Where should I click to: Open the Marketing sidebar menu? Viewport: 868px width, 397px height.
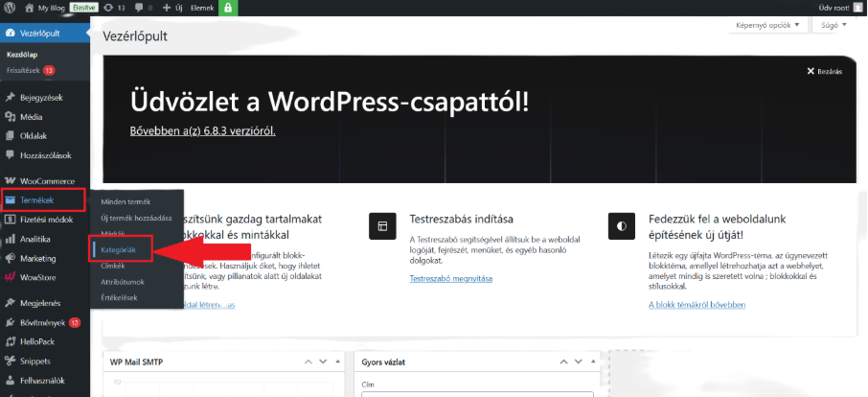point(38,259)
